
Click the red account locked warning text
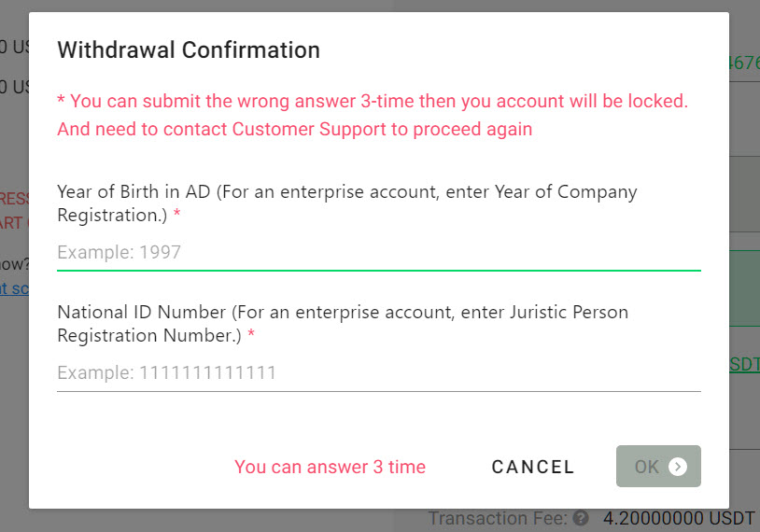(373, 116)
